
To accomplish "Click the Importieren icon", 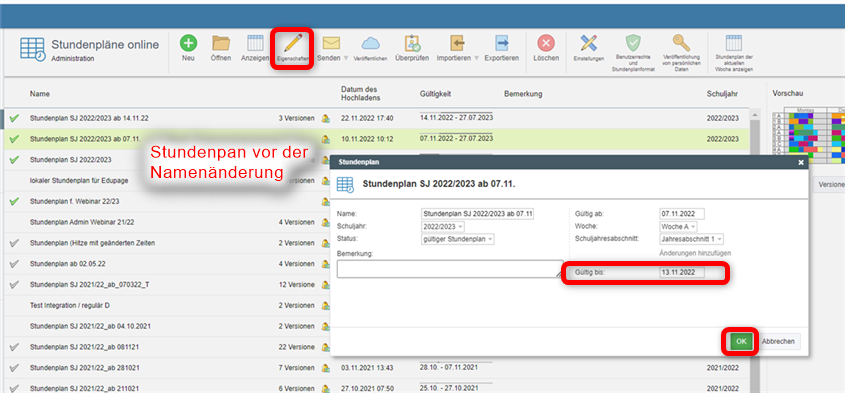I will (x=457, y=44).
